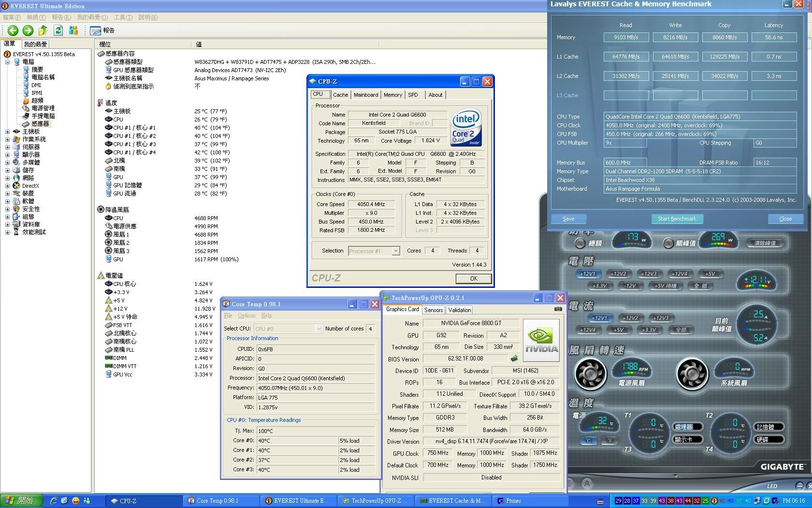The image size is (812, 508).
Task: Expand the 儲存 tree node
Action: 7,170
